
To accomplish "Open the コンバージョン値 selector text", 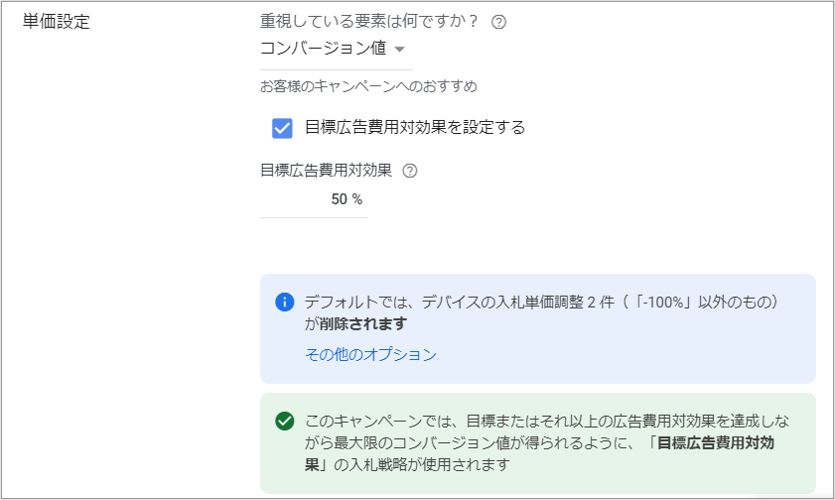I will click(x=323, y=49).
